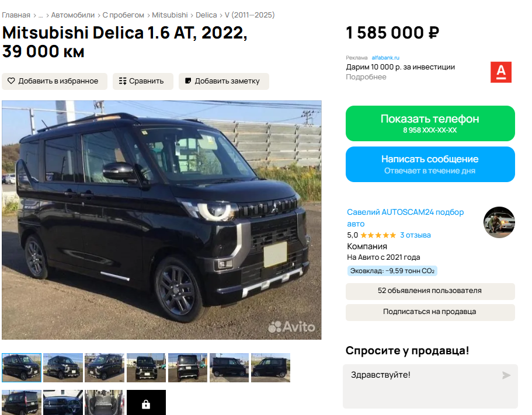Click the five-star rating of the seller
Screen dimensions: 532x415
tap(378, 235)
